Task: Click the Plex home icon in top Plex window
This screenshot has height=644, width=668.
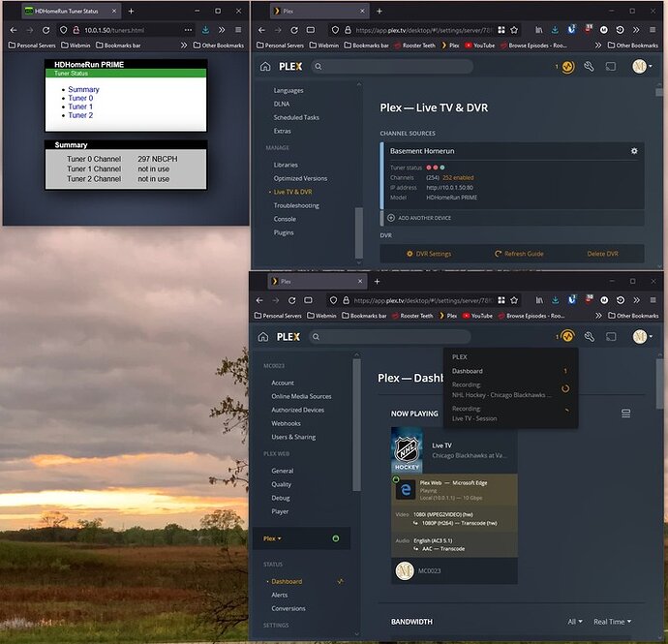Action: tap(265, 67)
